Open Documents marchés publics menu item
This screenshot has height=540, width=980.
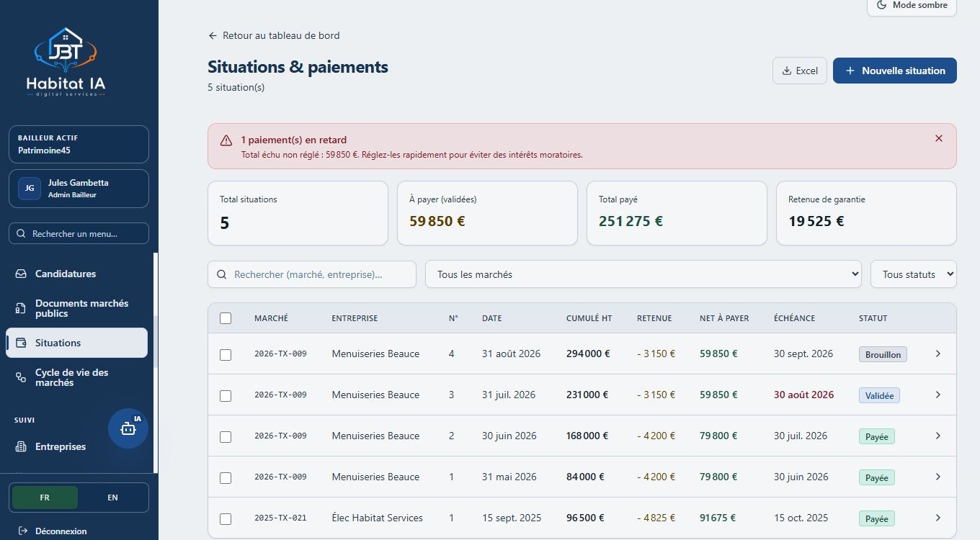76,308
